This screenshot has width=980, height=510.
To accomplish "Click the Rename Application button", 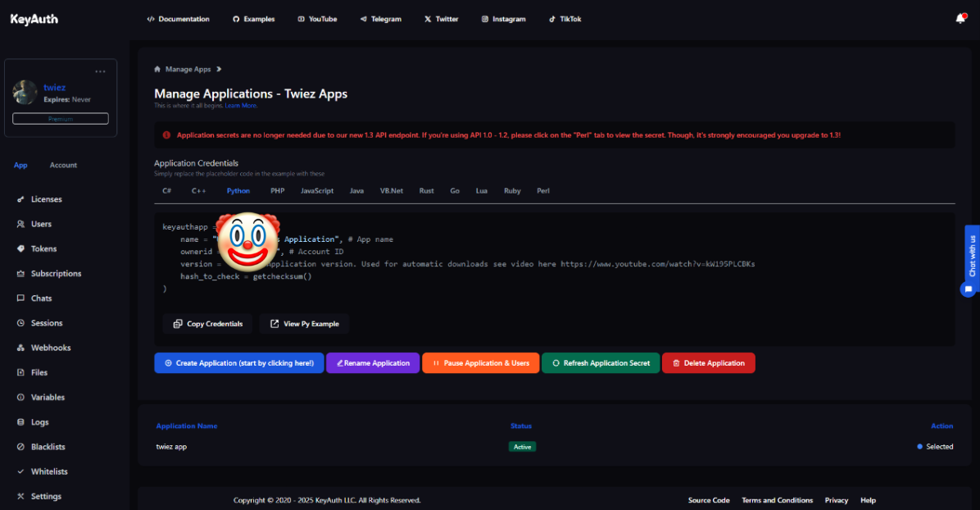I will pos(373,363).
